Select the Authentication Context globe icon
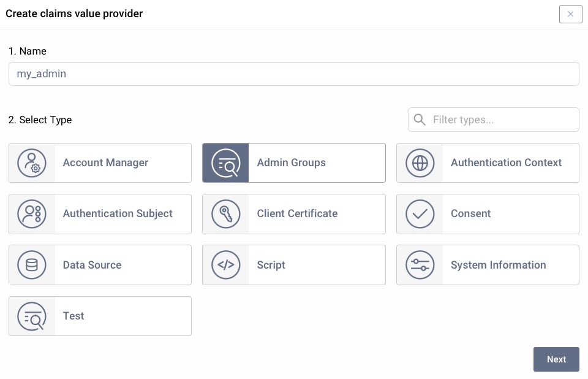This screenshot has height=379, width=588. pyautogui.click(x=420, y=163)
